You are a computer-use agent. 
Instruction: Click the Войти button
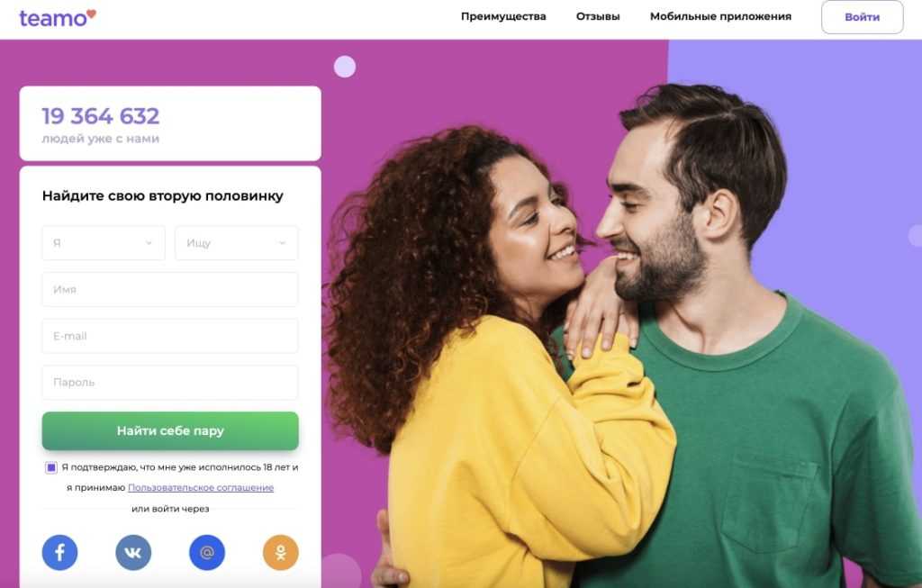coord(862,17)
